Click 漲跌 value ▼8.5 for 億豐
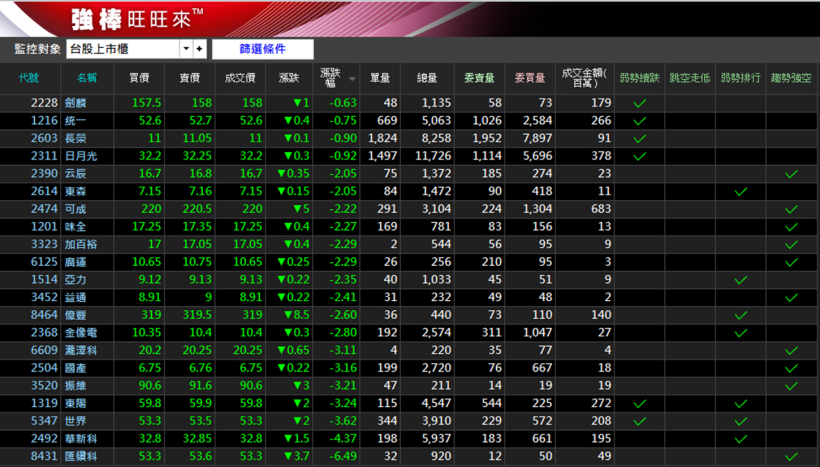This screenshot has height=467, width=820. (297, 315)
